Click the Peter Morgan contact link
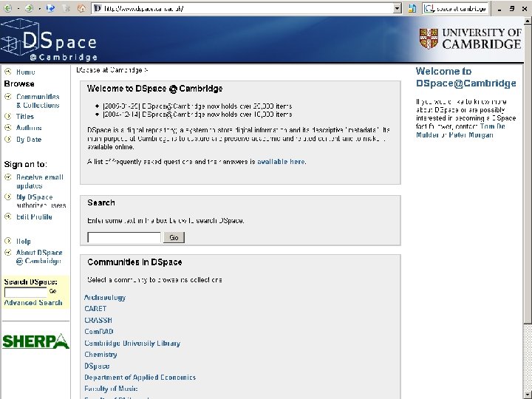The image size is (532, 399). pos(471,135)
